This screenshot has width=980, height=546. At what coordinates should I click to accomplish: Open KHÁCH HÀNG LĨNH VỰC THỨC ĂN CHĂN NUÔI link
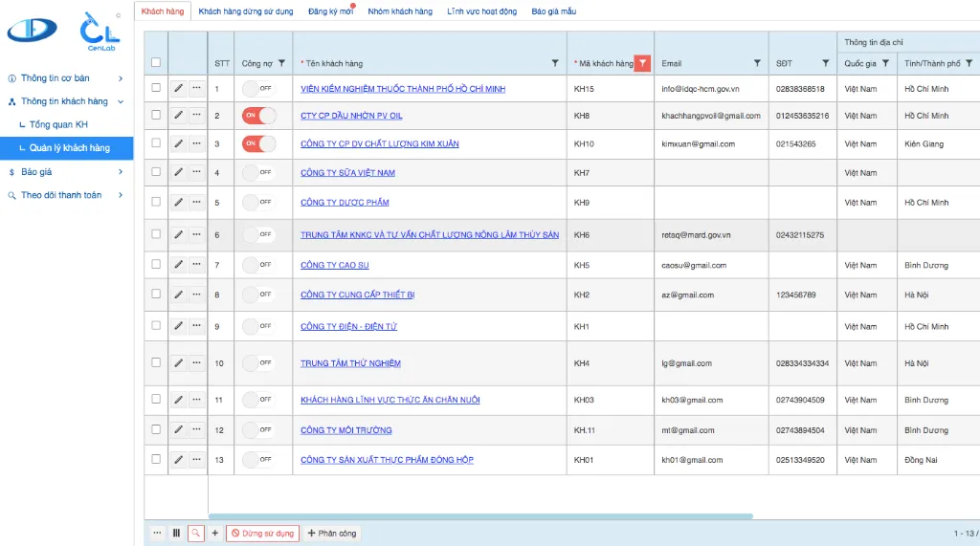point(390,400)
